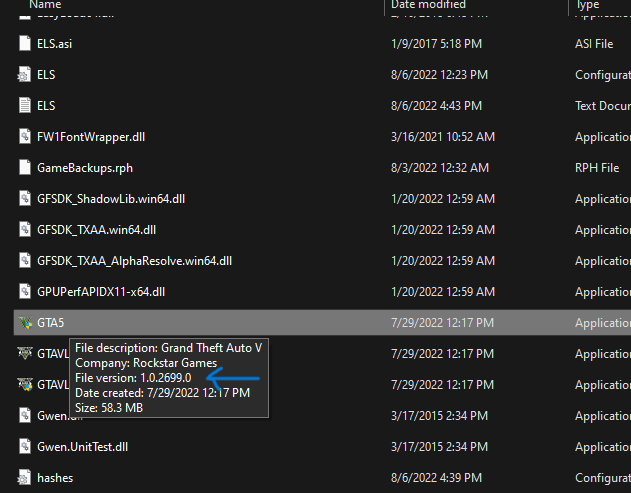Click the date 8/6/2022 4:43 PM
Image resolution: width=631 pixels, height=493 pixels.
pos(436,105)
